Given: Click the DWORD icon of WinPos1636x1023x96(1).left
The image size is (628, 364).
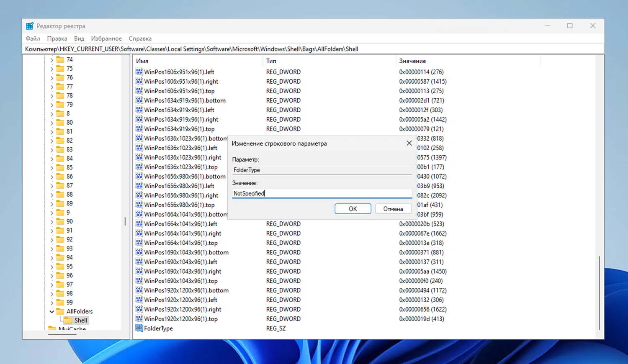Looking at the screenshot, I should pyautogui.click(x=139, y=148).
